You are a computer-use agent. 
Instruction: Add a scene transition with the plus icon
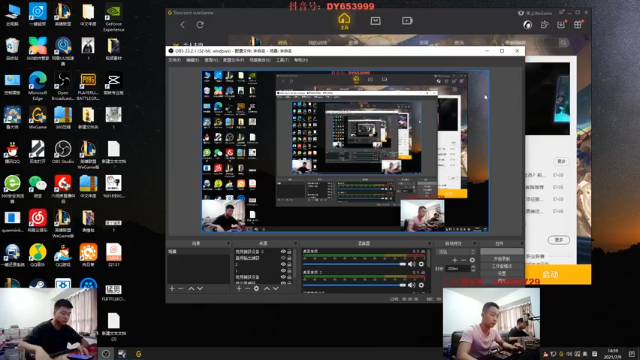(x=455, y=260)
